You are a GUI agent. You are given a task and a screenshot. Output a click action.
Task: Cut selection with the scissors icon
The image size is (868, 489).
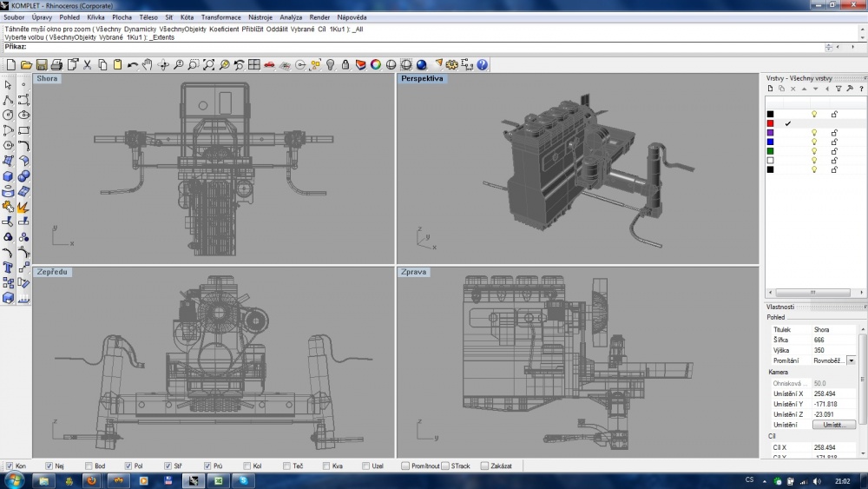click(x=87, y=65)
